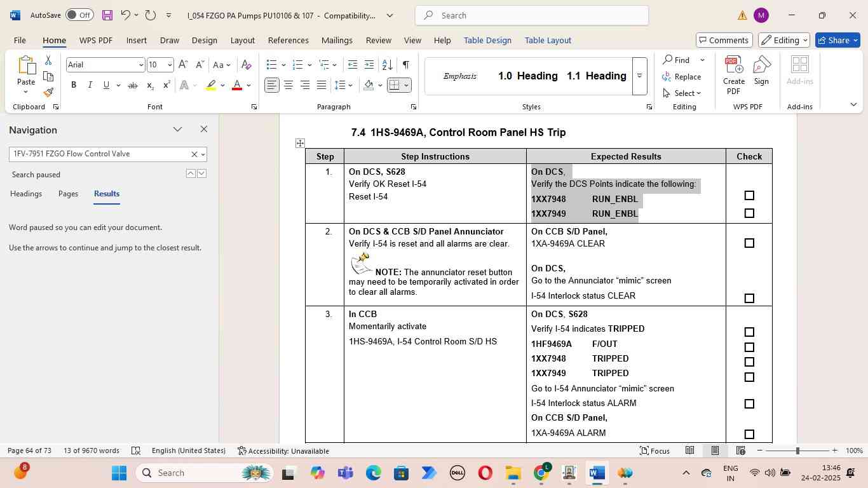The width and height of the screenshot is (868, 488).
Task: Activate the Format Painter brush
Action: pyautogui.click(x=48, y=93)
